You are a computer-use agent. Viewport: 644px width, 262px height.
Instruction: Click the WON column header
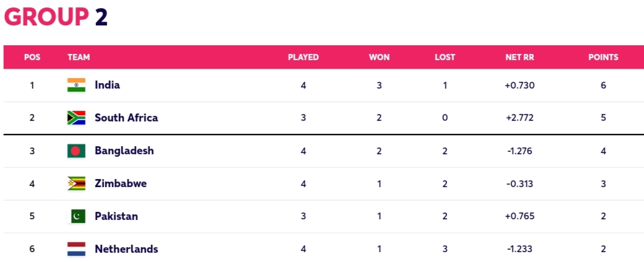[379, 58]
